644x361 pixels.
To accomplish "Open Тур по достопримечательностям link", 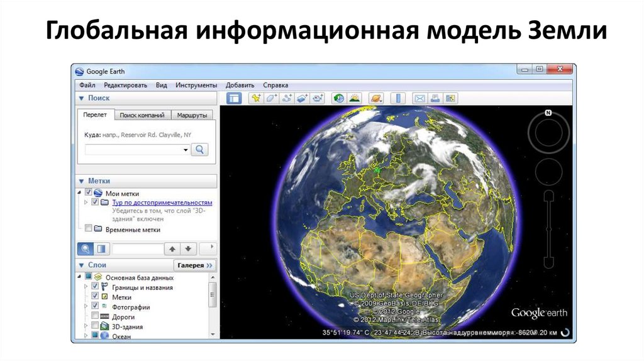I will click(x=162, y=203).
